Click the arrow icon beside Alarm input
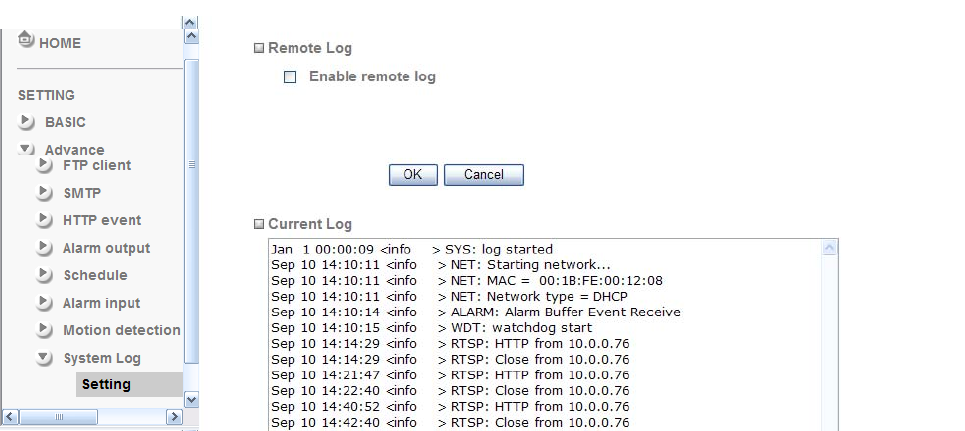 click(x=45, y=303)
